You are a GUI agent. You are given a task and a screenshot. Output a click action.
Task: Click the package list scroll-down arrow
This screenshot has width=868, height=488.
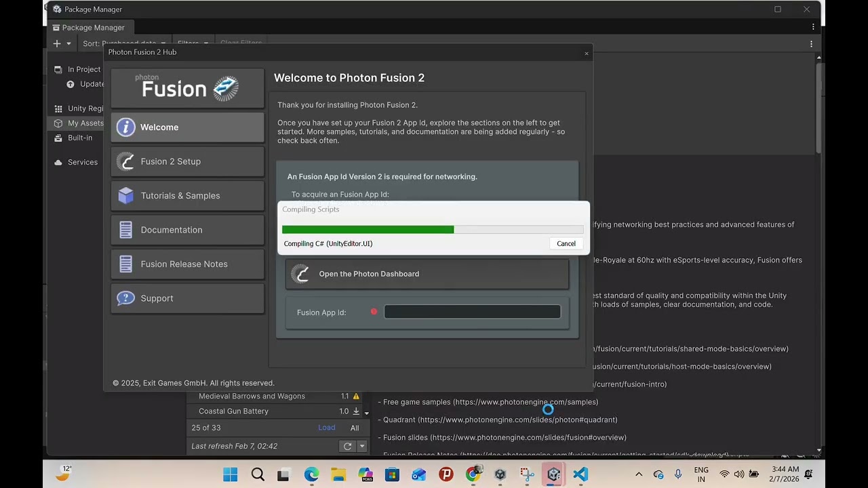[367, 413]
